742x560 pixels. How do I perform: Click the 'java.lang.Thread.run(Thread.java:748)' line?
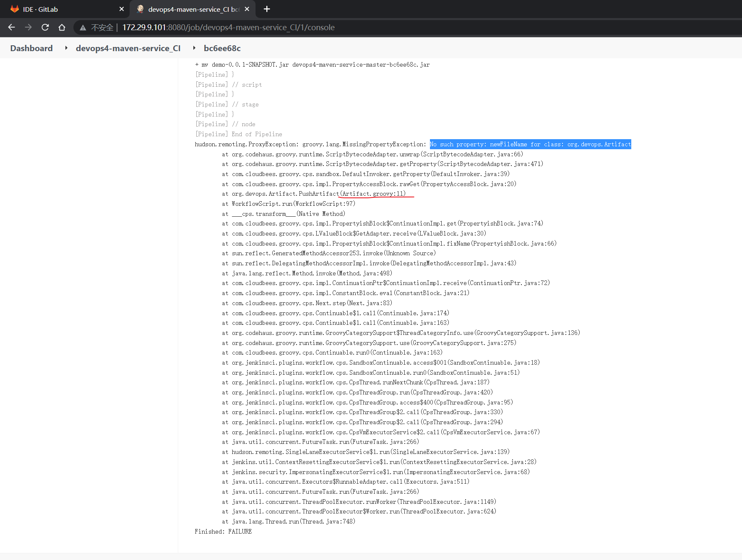click(x=289, y=521)
